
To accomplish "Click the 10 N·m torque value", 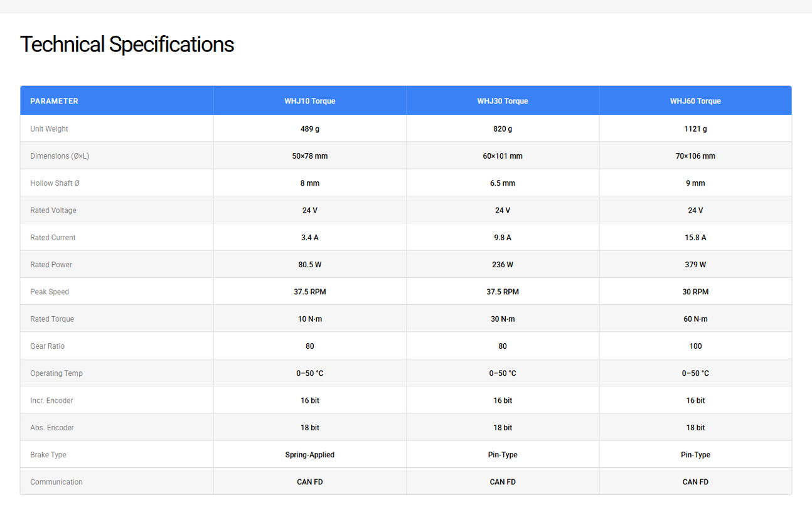I will point(310,319).
